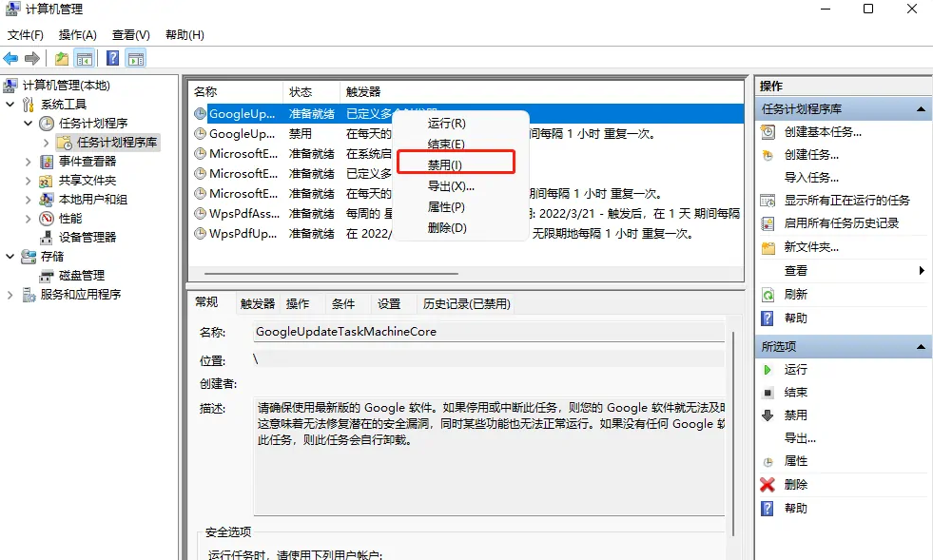Open the 操作(A) menu
Screen dimensions: 933x560
coord(77,34)
